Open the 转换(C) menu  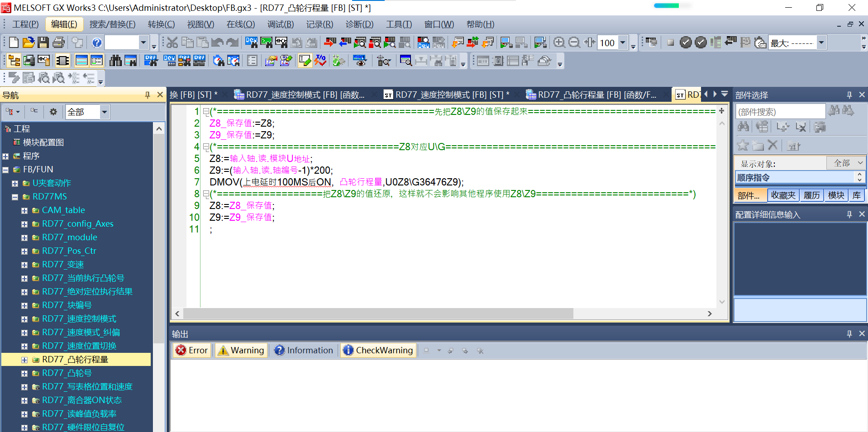tap(161, 24)
